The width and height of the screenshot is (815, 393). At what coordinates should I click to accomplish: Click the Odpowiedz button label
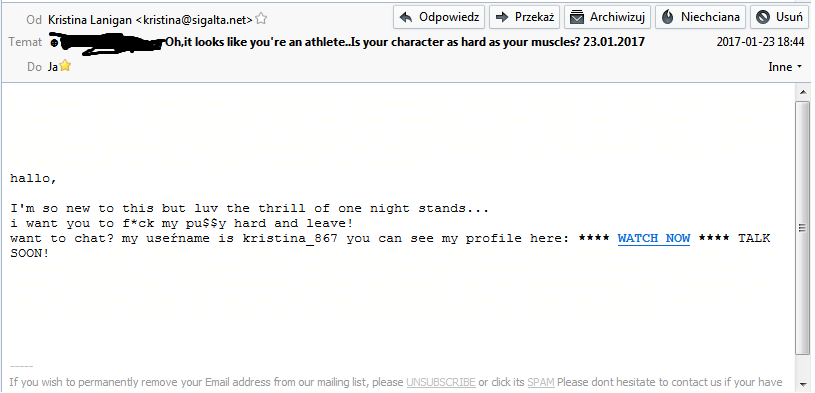pos(449,17)
